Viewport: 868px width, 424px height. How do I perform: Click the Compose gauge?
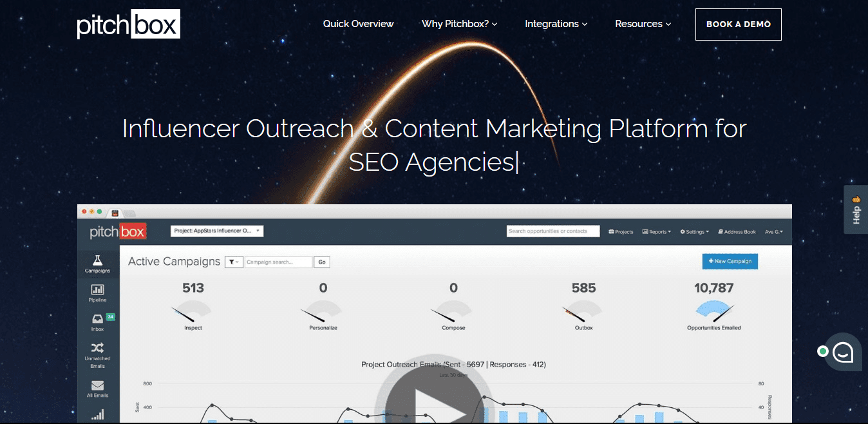[x=453, y=311]
